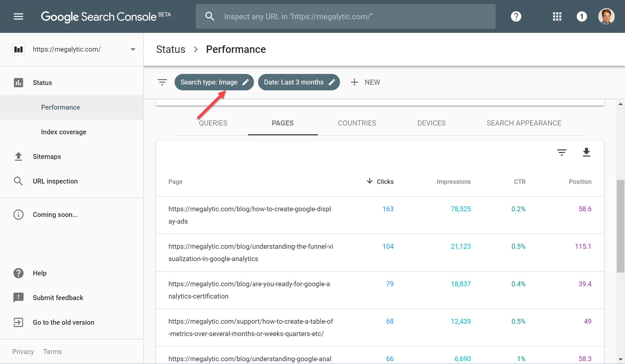Click the URL inspection search field
625x364 pixels.
(x=345, y=16)
